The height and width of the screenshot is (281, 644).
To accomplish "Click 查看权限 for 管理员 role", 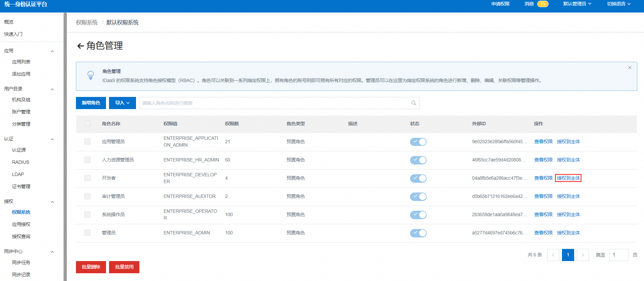I will (x=543, y=233).
